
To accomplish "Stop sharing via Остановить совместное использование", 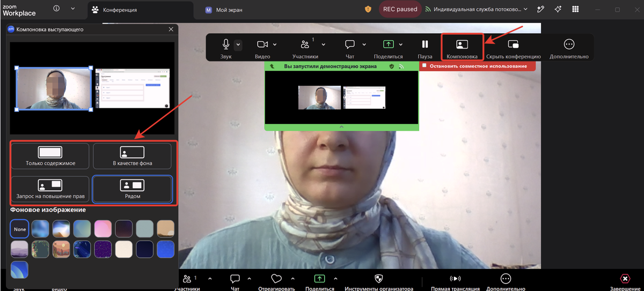I will (x=478, y=66).
